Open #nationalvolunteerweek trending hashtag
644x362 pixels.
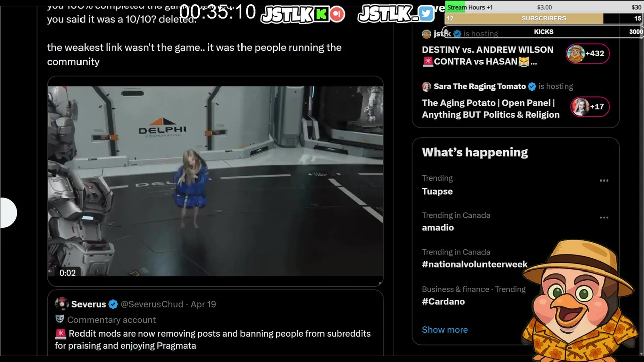pyautogui.click(x=474, y=264)
